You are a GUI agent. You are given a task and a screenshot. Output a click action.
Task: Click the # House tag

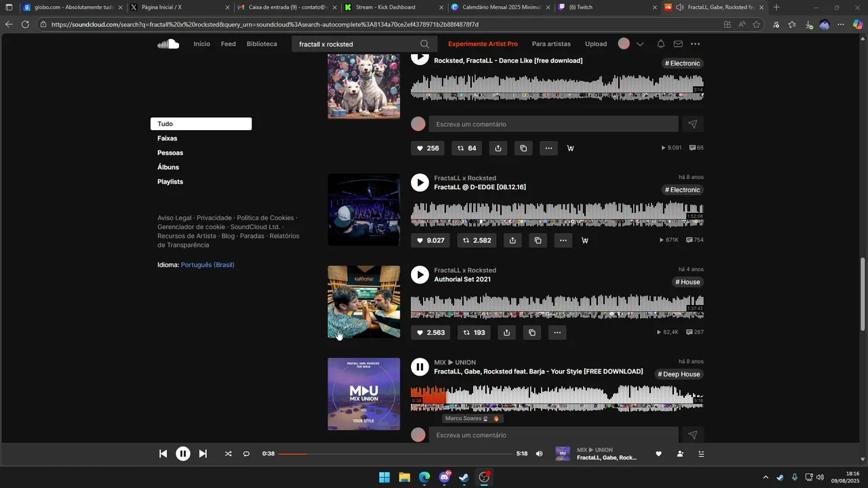click(688, 282)
